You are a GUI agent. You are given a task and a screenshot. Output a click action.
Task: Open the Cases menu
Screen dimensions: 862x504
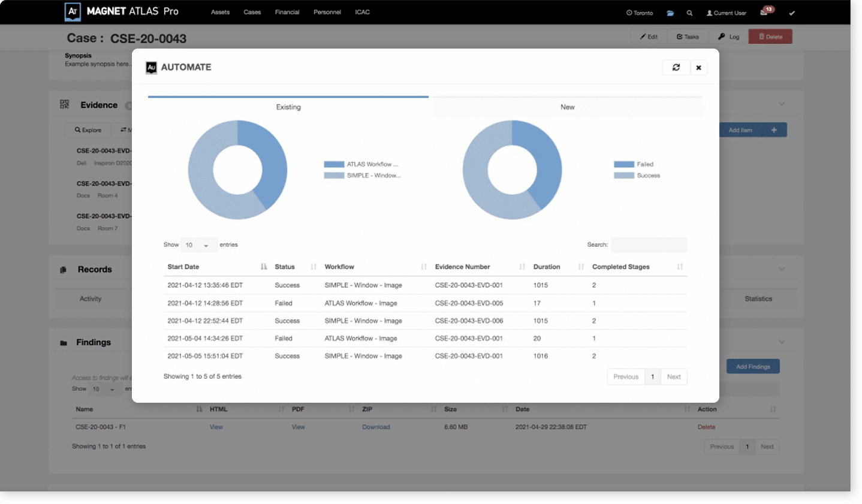tap(252, 12)
